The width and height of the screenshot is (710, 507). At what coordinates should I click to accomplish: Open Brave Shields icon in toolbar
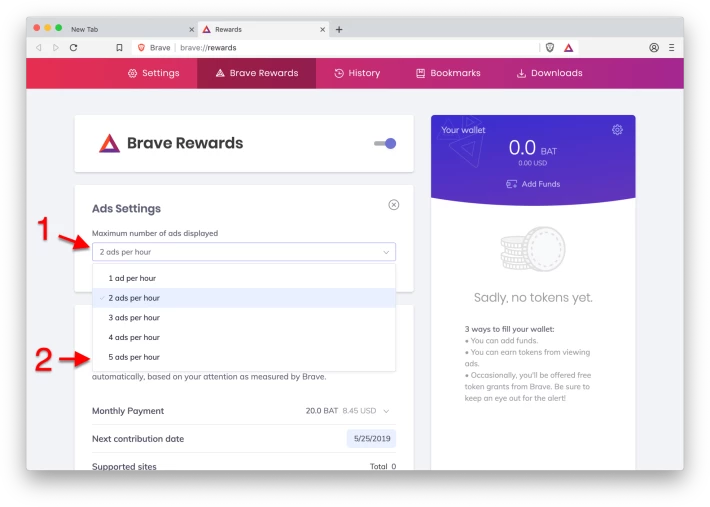[x=550, y=48]
